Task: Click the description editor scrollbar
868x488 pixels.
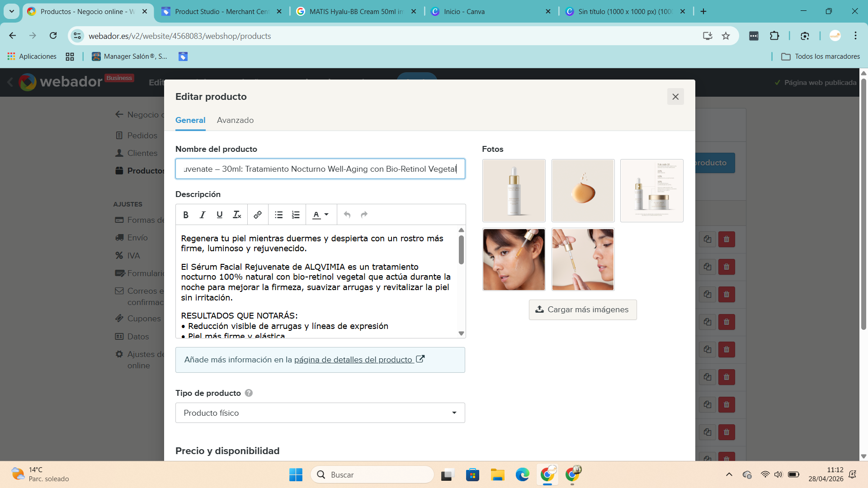Action: [x=461, y=250]
